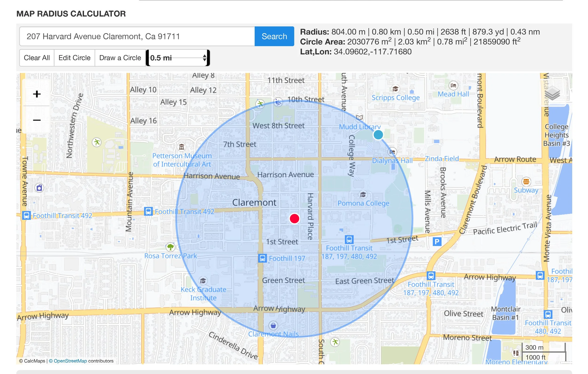588x374 pixels.
Task: Click the map zoom in plus button
Action: tap(37, 94)
